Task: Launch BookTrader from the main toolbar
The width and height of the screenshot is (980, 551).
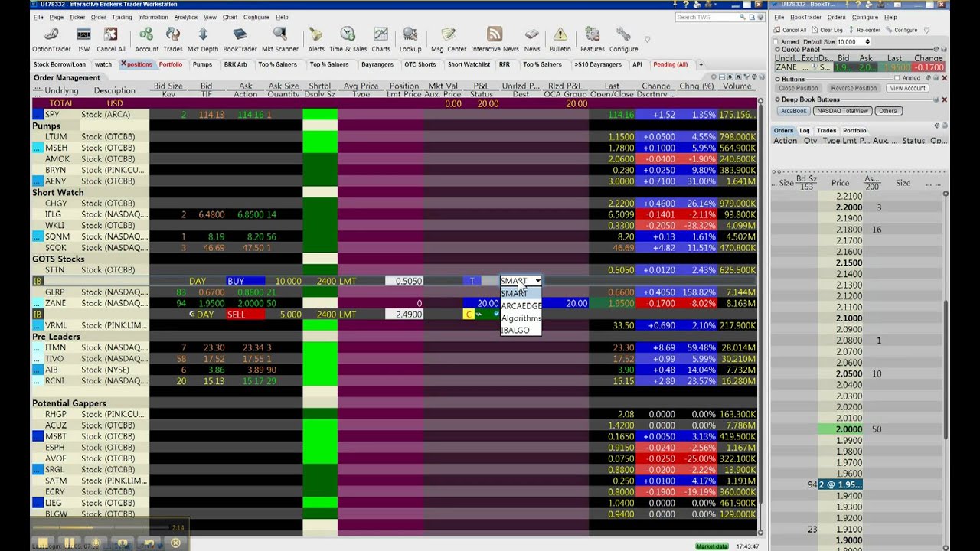Action: point(240,39)
